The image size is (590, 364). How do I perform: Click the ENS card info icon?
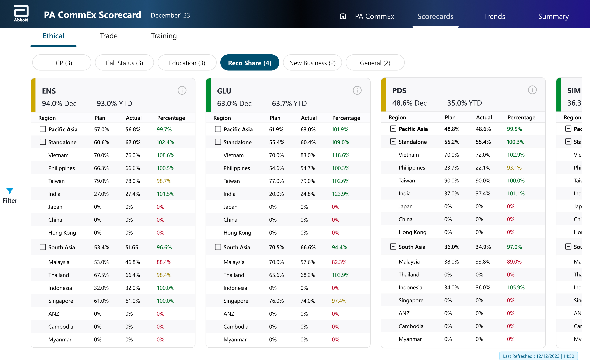coord(182,91)
